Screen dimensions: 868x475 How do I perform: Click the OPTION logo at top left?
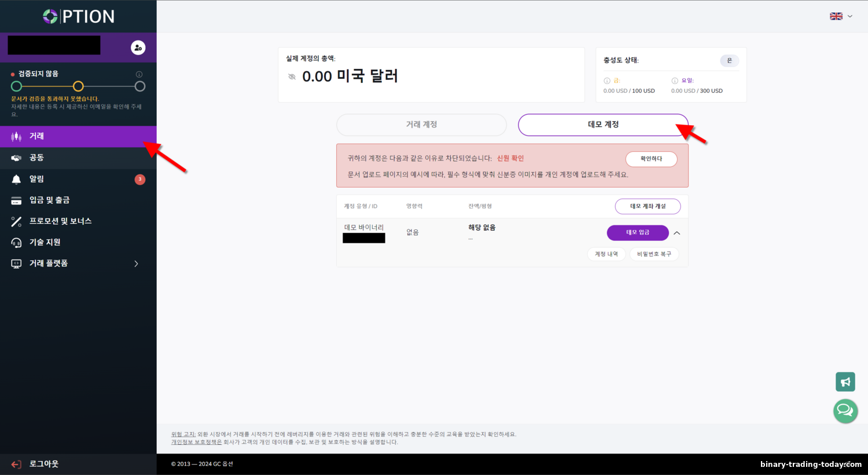click(x=79, y=16)
